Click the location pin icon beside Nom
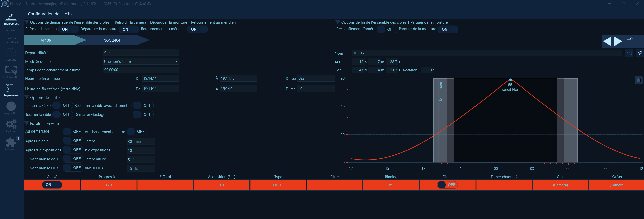 click(x=640, y=53)
